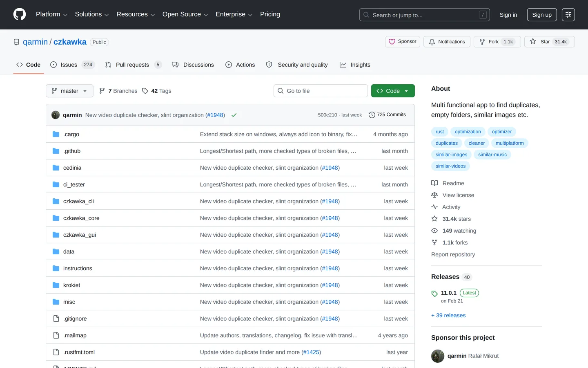The height and width of the screenshot is (368, 588).
Task: Open the .gitignore file
Action: coord(75,319)
